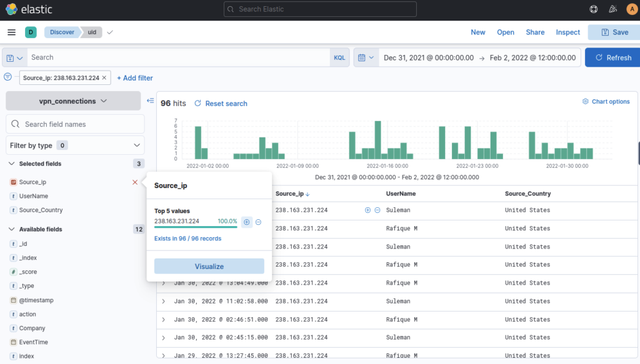Filter out Source_ip value in Suleman's first row
This screenshot has height=364, width=640.
[377, 210]
